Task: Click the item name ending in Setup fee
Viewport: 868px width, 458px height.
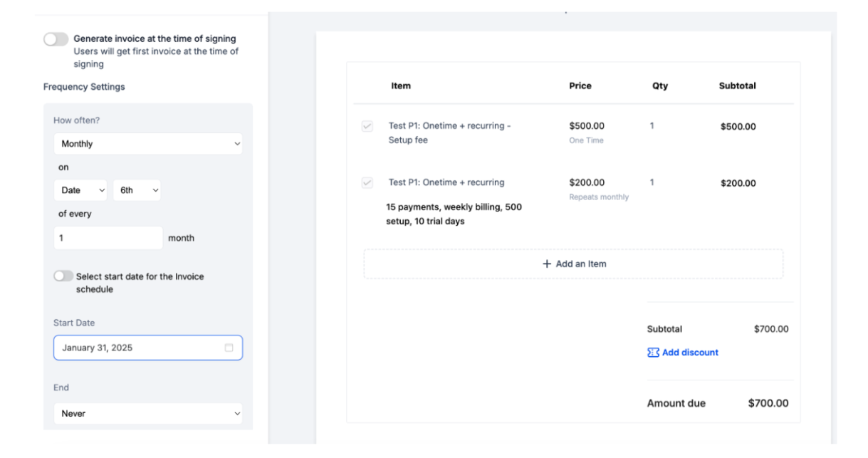Action: pyautogui.click(x=449, y=132)
